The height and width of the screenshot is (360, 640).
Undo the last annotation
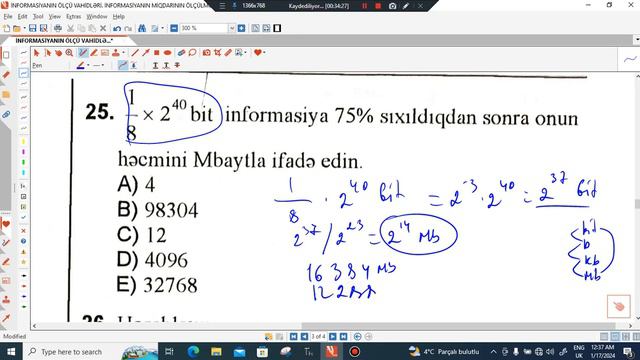pos(117,29)
